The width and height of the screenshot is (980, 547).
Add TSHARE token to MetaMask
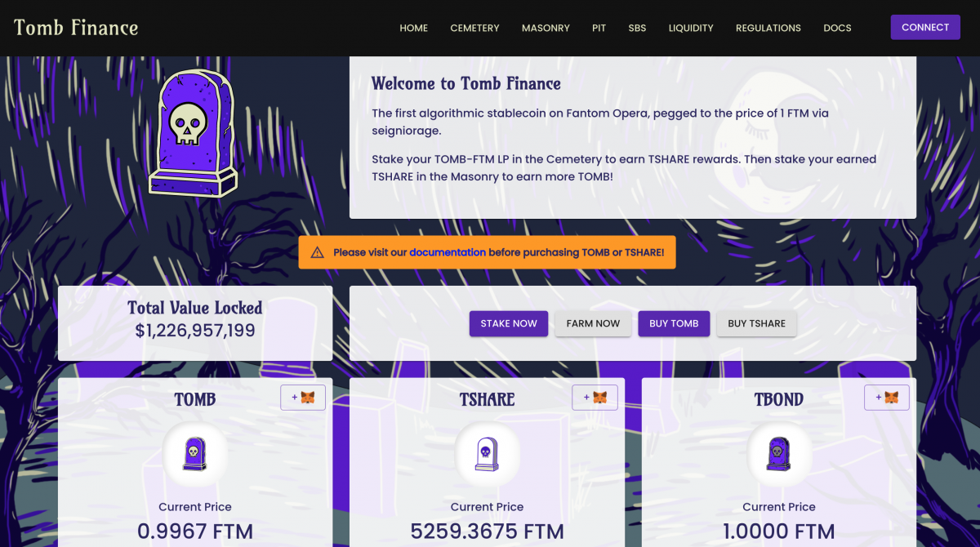click(595, 398)
